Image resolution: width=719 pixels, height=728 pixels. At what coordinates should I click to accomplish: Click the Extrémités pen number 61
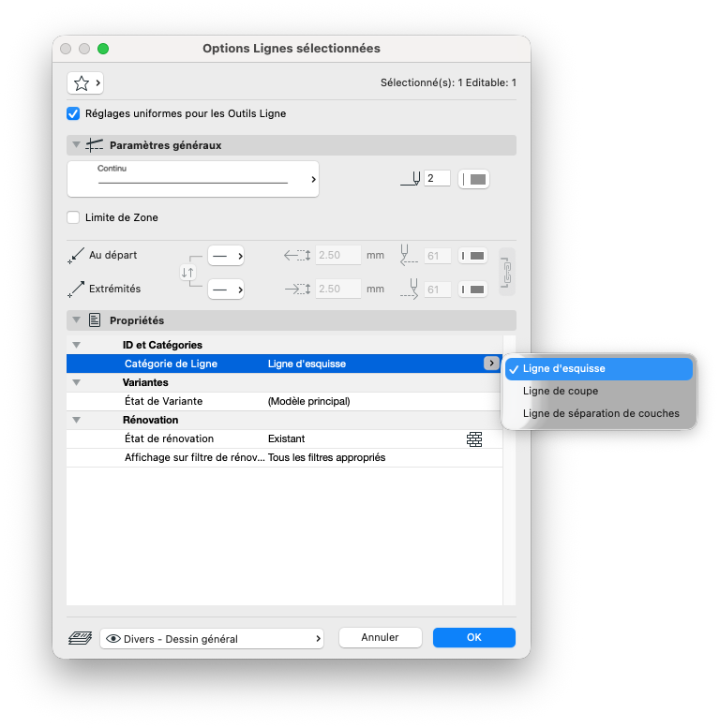[438, 290]
